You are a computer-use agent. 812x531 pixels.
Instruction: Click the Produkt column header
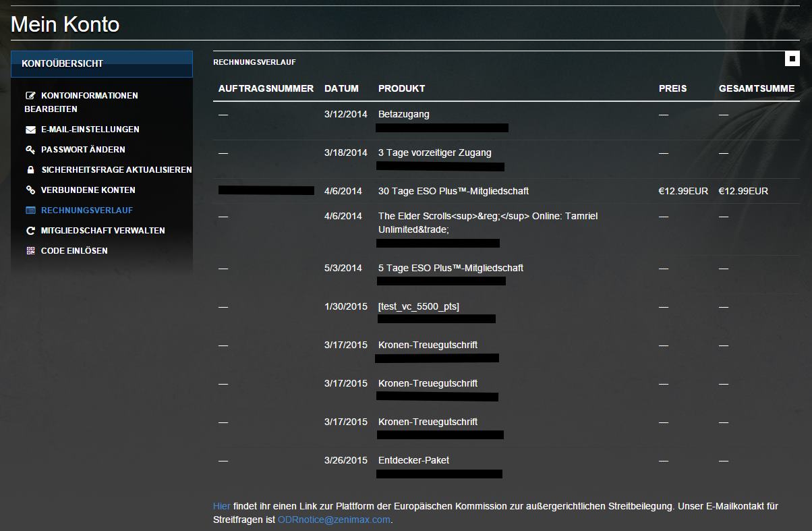(401, 88)
